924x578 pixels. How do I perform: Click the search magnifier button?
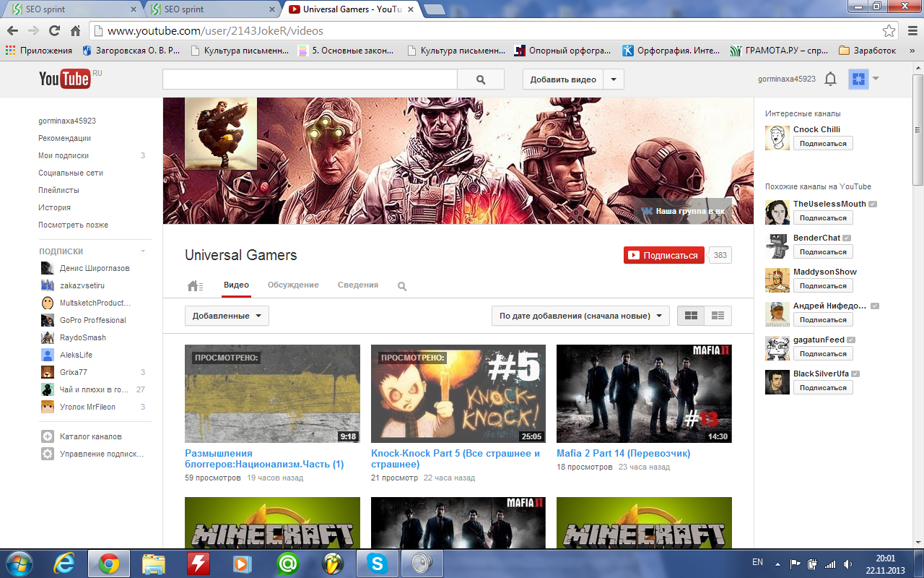pos(481,79)
